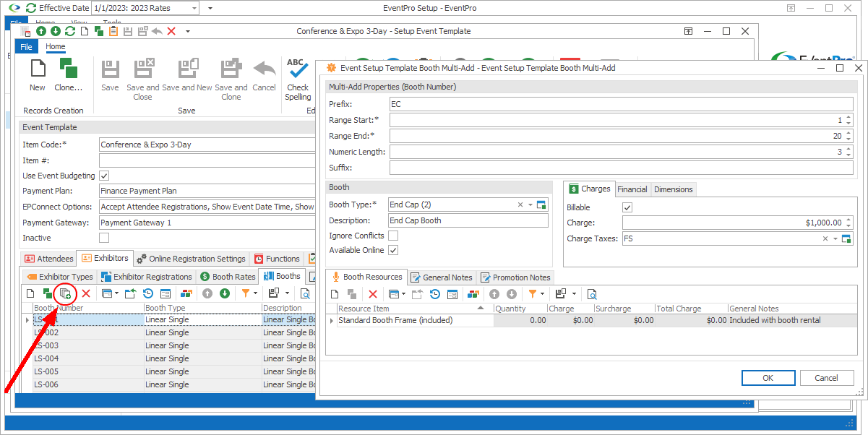Open the Booth Rates sub-tab
Image resolution: width=868 pixels, height=435 pixels.
[x=228, y=276]
